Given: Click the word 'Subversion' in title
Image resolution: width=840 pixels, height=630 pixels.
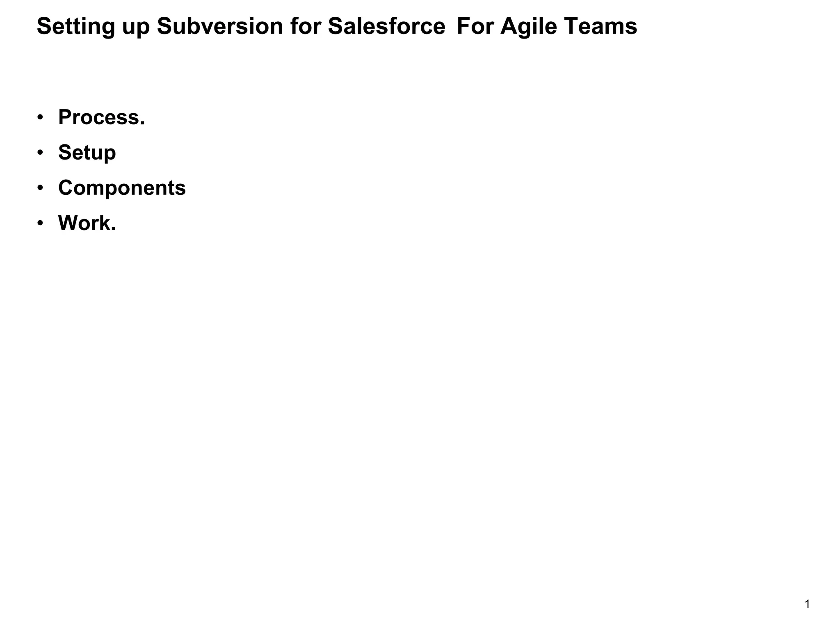Looking at the screenshot, I should [220, 26].
